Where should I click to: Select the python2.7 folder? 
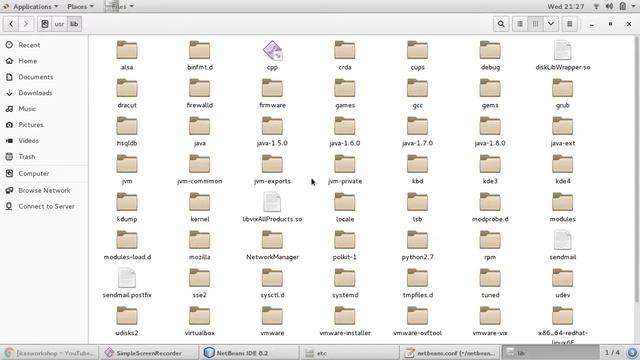[x=417, y=245]
